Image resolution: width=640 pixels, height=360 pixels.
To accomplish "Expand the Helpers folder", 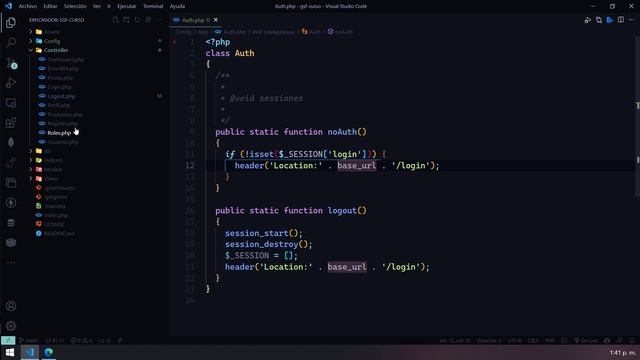I will (53, 160).
